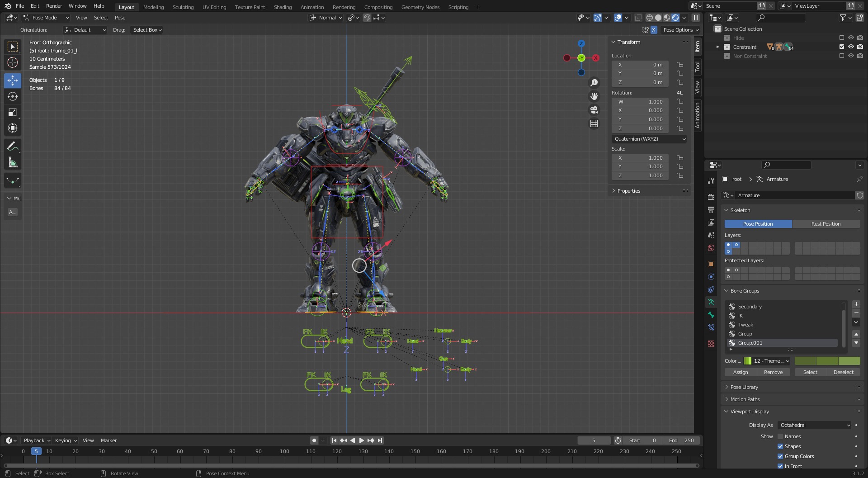Toggle Constraint collection exclude checkbox
This screenshot has width=868, height=478.
click(841, 47)
